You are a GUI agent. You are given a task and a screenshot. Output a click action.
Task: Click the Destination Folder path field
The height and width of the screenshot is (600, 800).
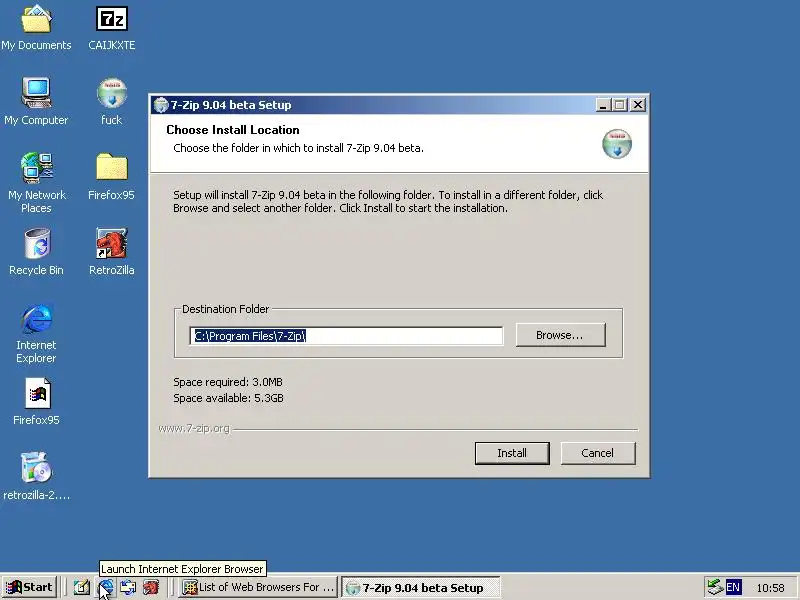[346, 336]
